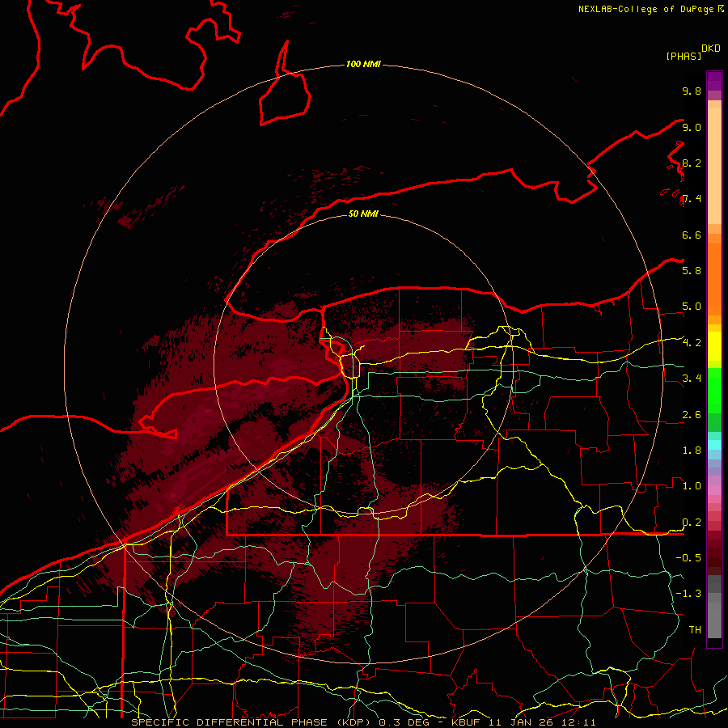Click the (KDP) product code in caption
The height and width of the screenshot is (728, 728).
pos(355,722)
